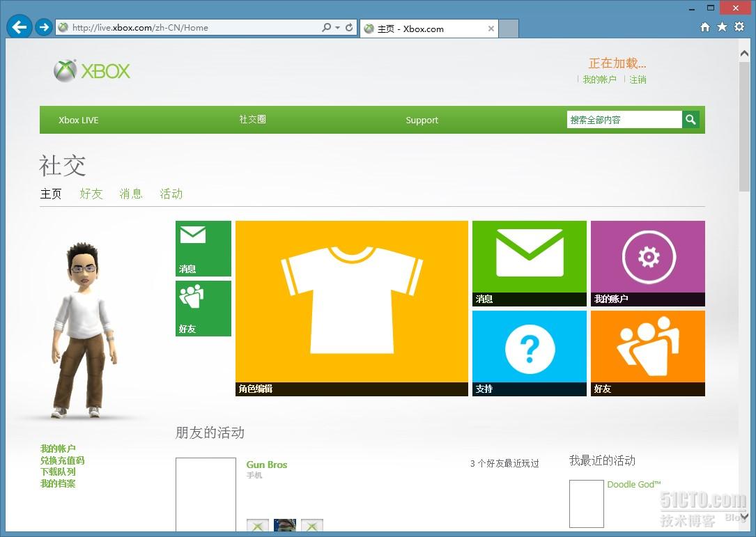The height and width of the screenshot is (537, 756).
Task: Open the address bar dropdown arrow
Action: coord(337,28)
